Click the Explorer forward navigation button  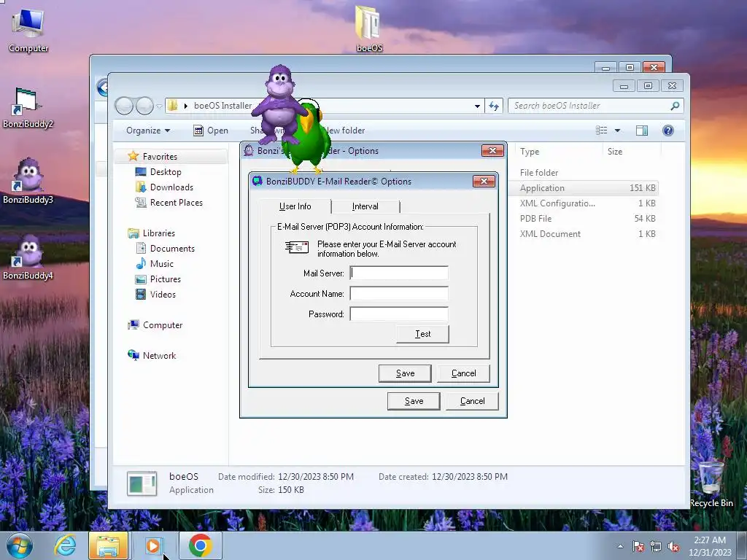144,106
